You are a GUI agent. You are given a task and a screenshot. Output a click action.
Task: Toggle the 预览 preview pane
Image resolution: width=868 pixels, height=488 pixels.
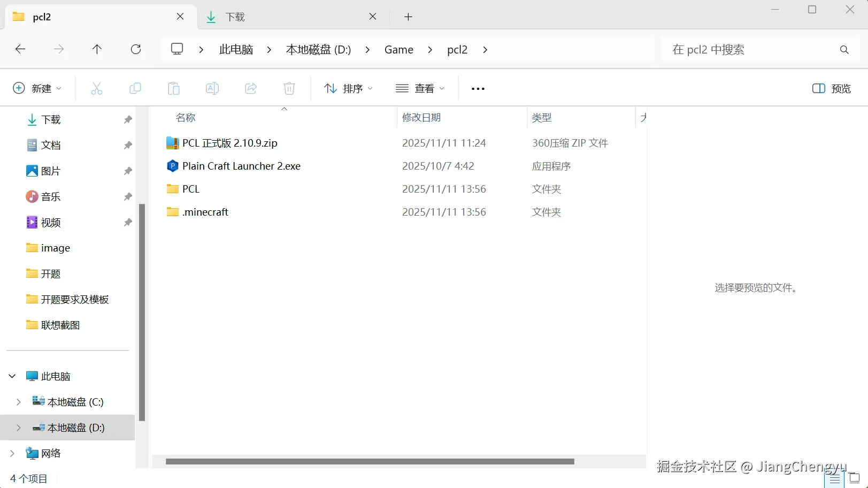click(832, 88)
